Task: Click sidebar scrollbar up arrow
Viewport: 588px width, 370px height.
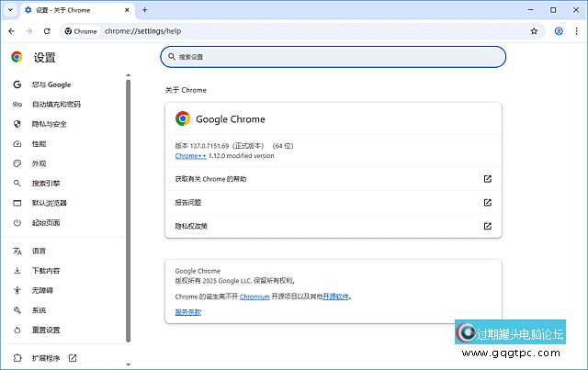Action: click(129, 75)
